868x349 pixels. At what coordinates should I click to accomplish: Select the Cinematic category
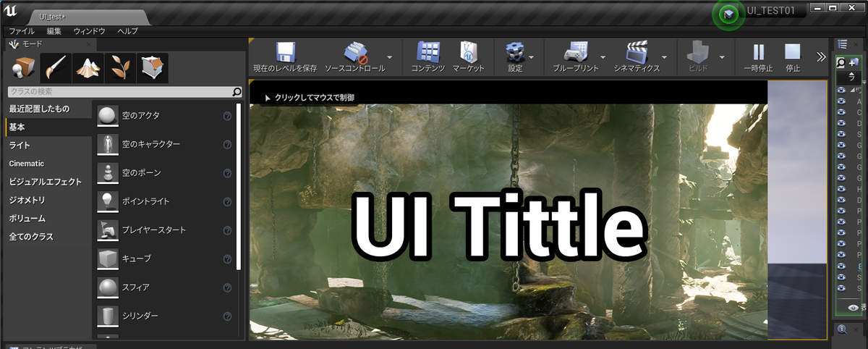coord(47,164)
